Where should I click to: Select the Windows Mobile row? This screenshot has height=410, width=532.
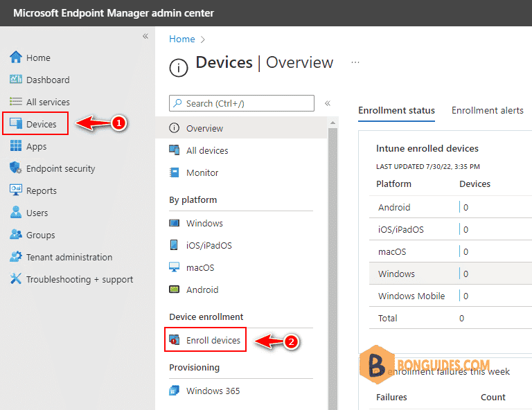click(450, 296)
